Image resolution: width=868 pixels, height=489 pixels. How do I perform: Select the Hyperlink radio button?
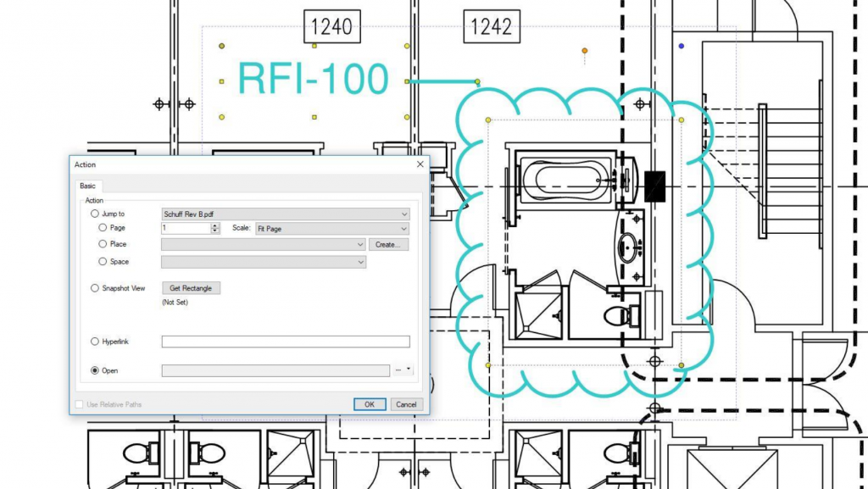pyautogui.click(x=95, y=342)
